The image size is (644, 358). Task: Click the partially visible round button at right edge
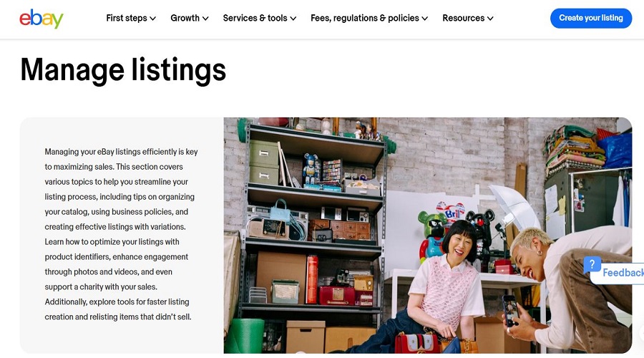click(x=642, y=332)
